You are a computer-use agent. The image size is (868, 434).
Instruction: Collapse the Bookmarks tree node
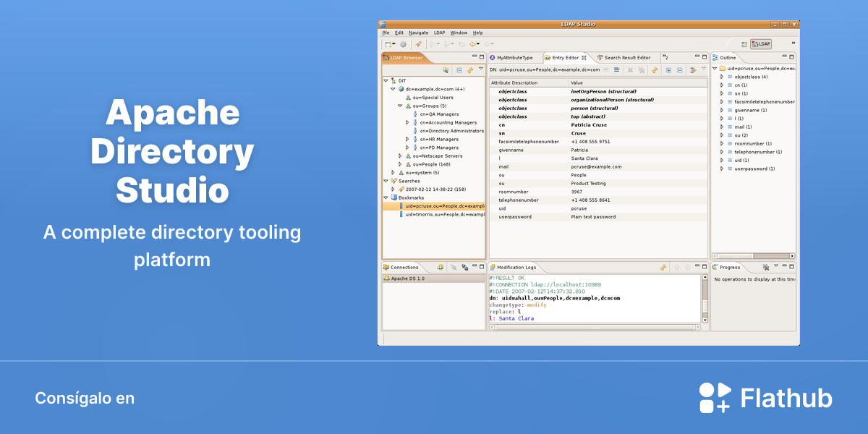(386, 197)
